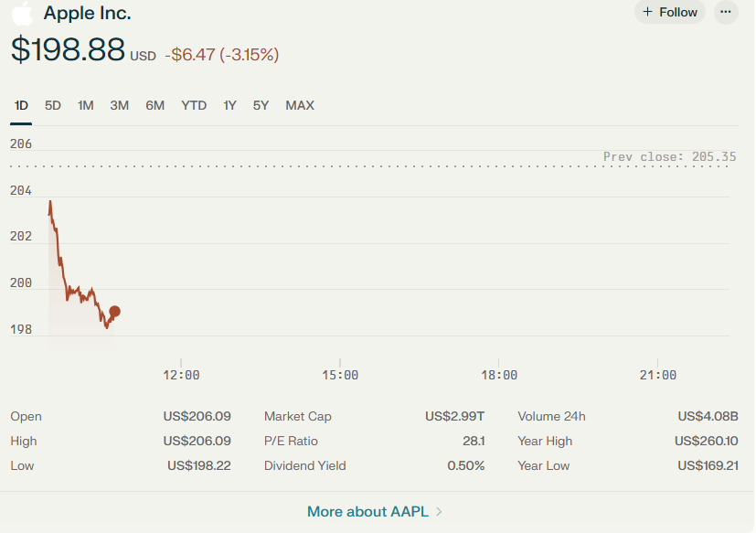Screen dimensions: 756x533
Task: Click the Market Cap label
Action: [297, 416]
